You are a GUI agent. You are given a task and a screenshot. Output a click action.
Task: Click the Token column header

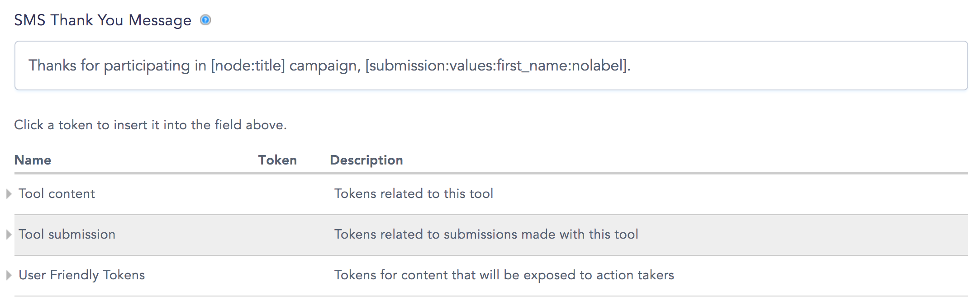click(277, 160)
